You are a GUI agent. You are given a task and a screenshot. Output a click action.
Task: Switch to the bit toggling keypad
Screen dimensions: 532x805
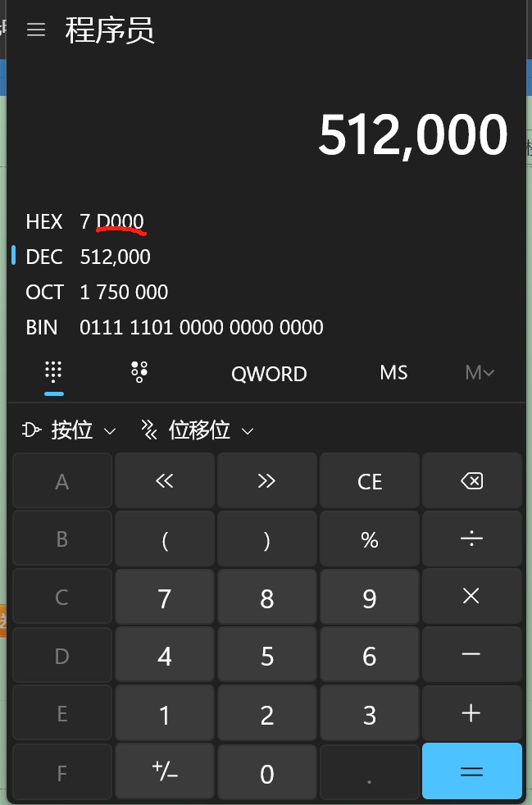139,373
